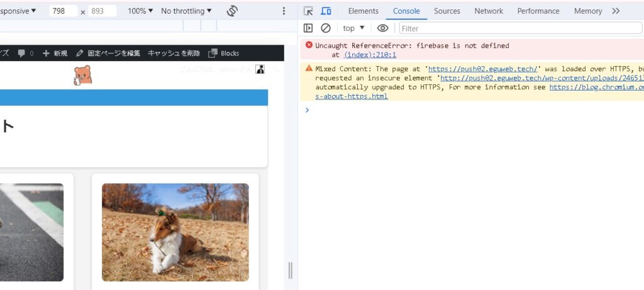
Task: Activate the inspect element picker
Action: point(308,11)
